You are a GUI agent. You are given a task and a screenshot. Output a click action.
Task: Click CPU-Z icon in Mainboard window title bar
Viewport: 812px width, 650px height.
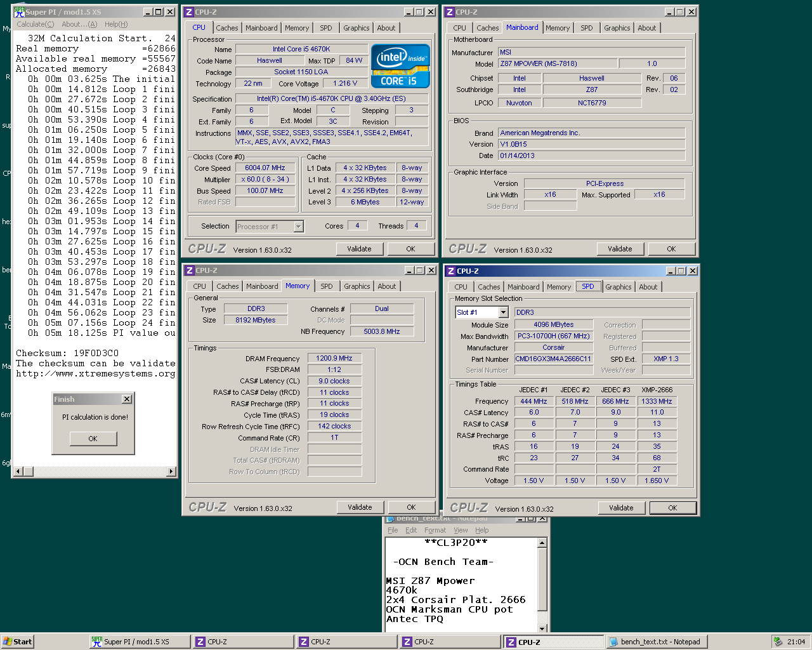point(450,12)
